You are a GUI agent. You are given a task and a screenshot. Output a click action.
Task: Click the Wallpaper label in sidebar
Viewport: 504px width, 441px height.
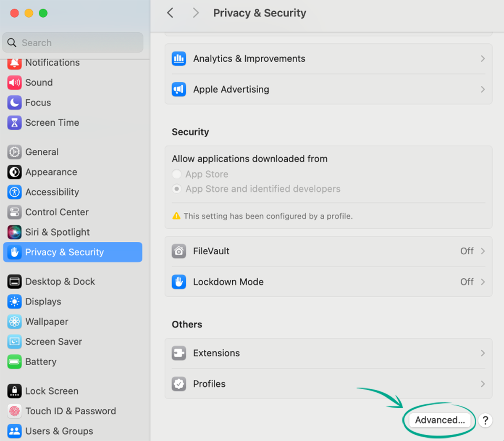pyautogui.click(x=47, y=322)
